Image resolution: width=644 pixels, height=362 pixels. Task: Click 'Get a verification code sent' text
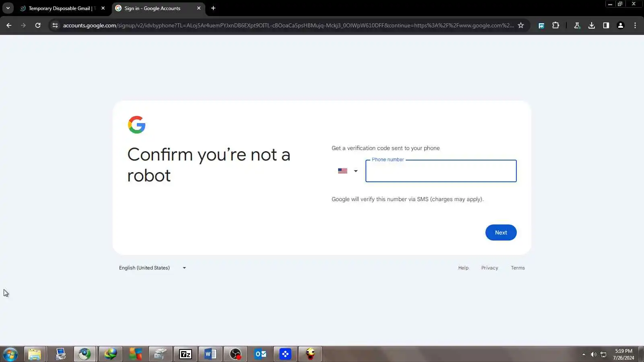point(386,148)
